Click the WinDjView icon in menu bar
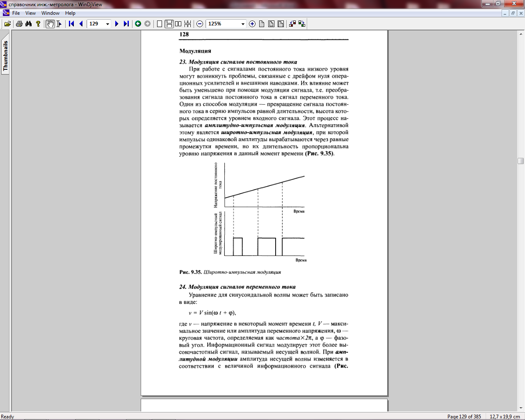The height and width of the screenshot is (420, 525). (x=6, y=13)
